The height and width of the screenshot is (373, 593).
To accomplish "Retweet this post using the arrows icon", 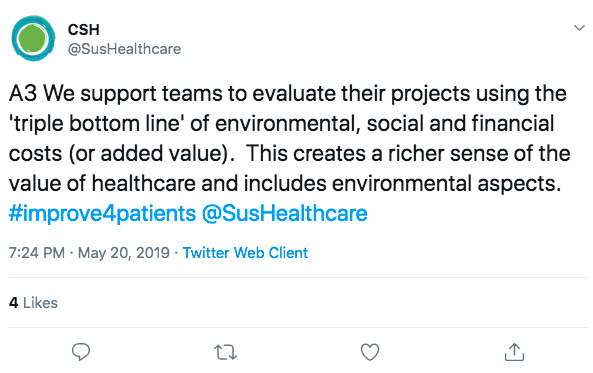I will (225, 352).
